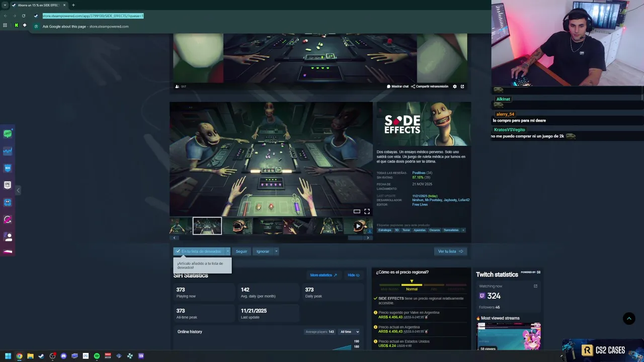This screenshot has height=362, width=644.
Task: Click the Terror tag
Action: [406, 230]
